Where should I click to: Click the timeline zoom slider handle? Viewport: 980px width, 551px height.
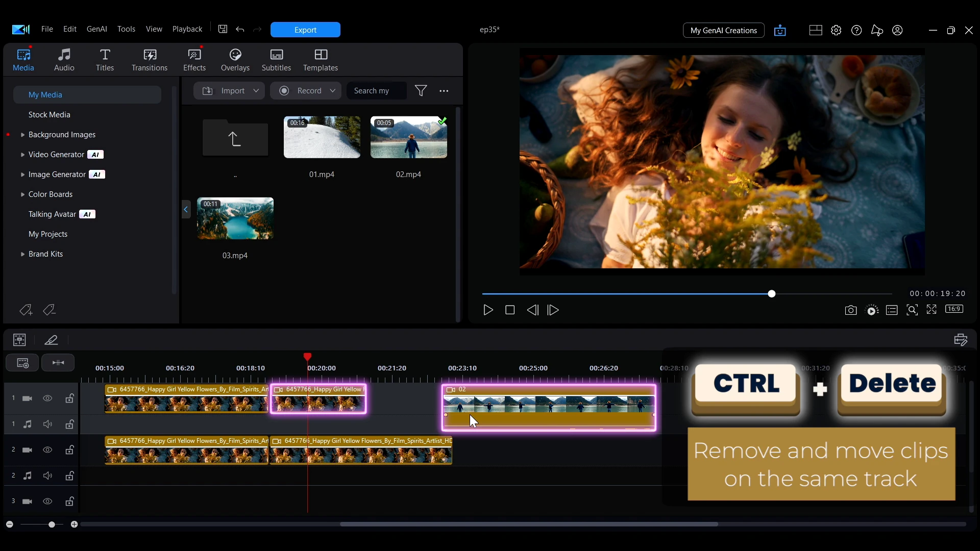pyautogui.click(x=52, y=524)
